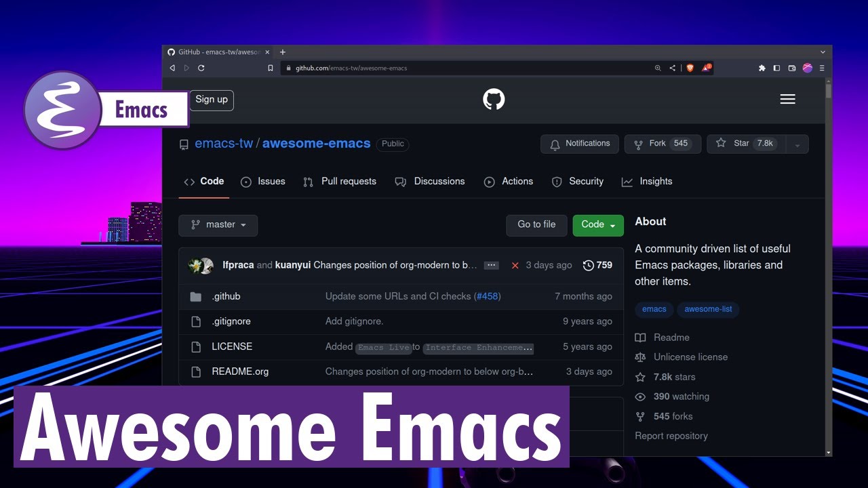Expand the dropdown arrow beside Star
The height and width of the screenshot is (488, 868).
point(797,144)
